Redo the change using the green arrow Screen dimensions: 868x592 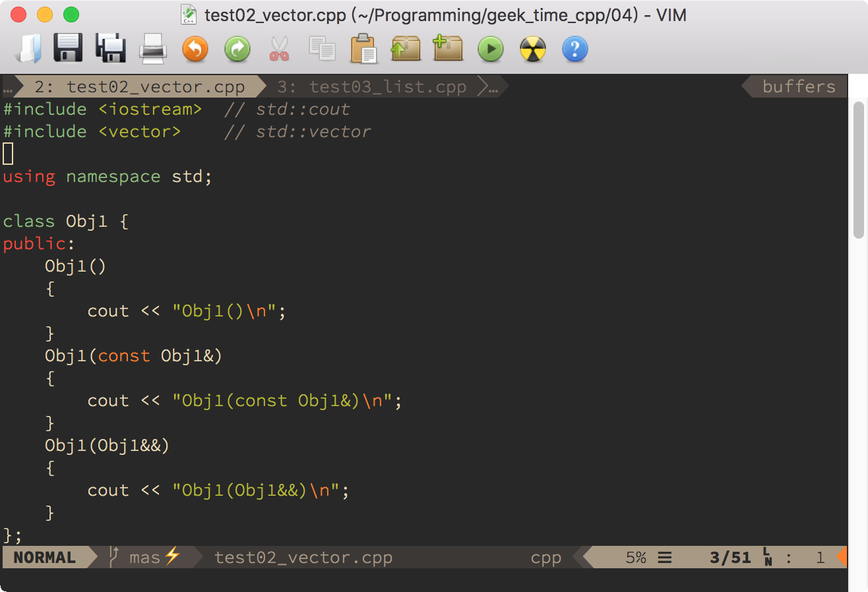(x=237, y=49)
